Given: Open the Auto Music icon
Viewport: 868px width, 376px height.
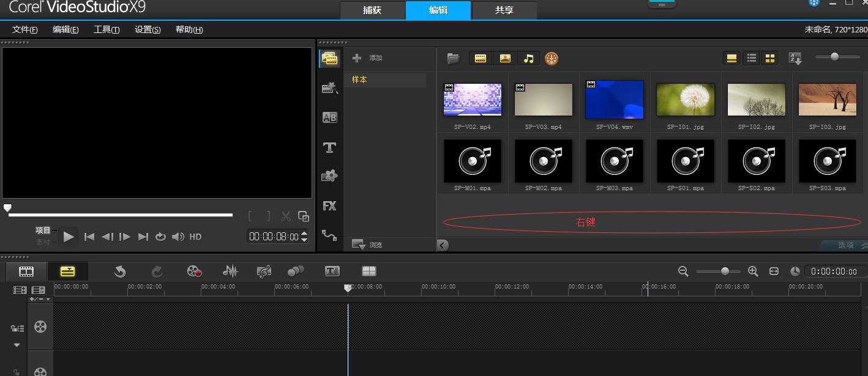Looking at the screenshot, I should pyautogui.click(x=264, y=271).
